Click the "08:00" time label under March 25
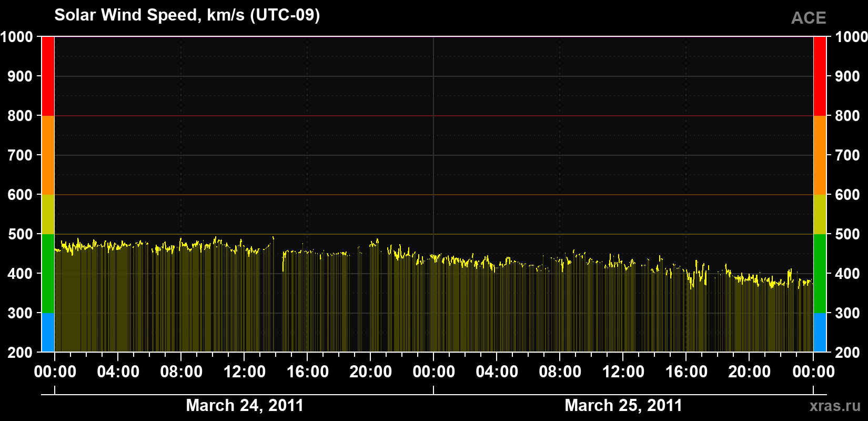 tap(560, 372)
